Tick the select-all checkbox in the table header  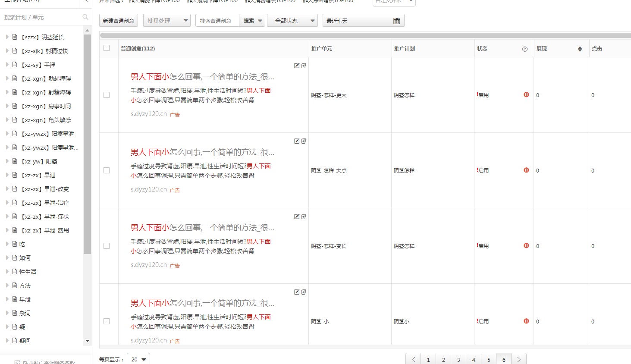(x=107, y=48)
